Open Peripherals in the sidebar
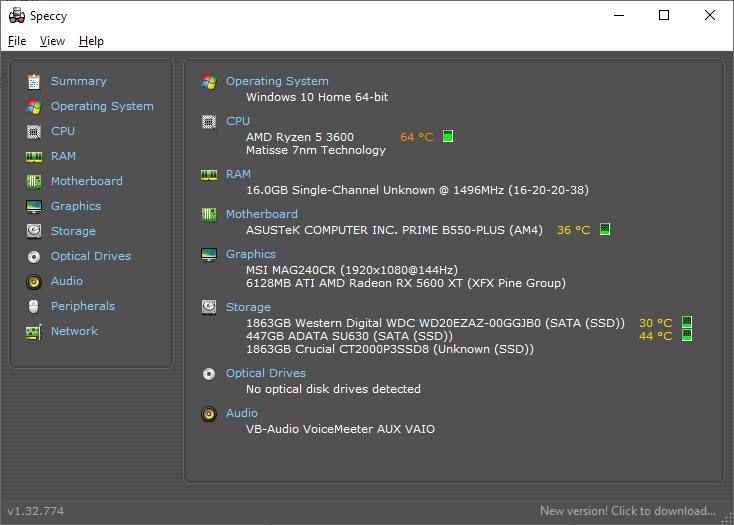 [83, 306]
